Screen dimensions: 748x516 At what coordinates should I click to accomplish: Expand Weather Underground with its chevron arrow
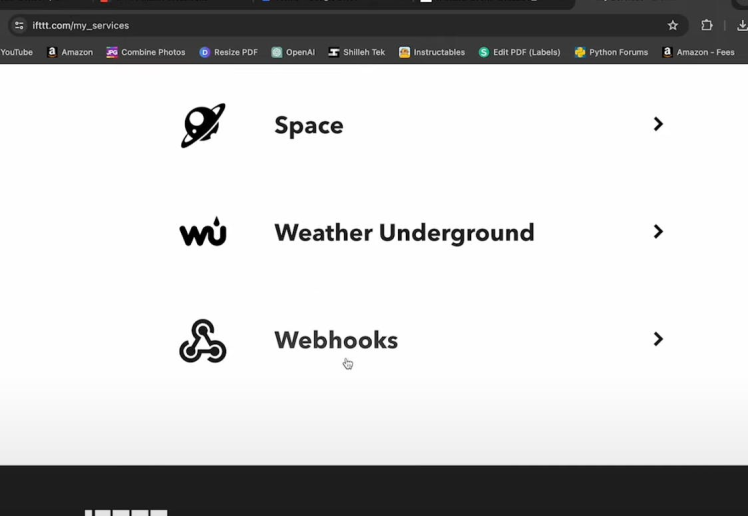658,232
